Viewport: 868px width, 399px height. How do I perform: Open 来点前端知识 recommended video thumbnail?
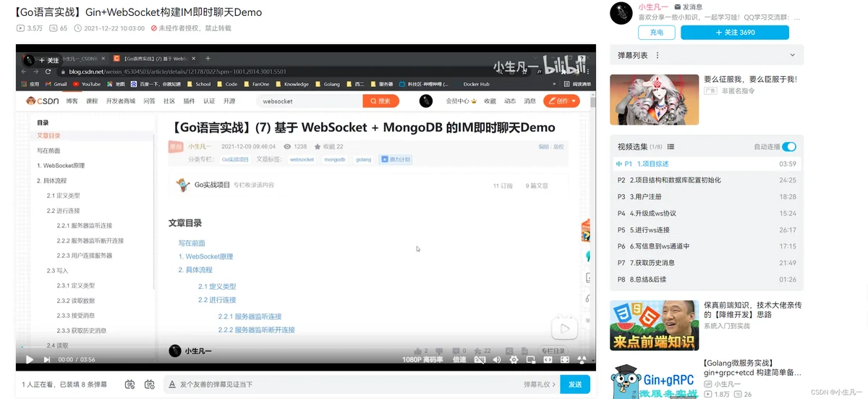654,325
